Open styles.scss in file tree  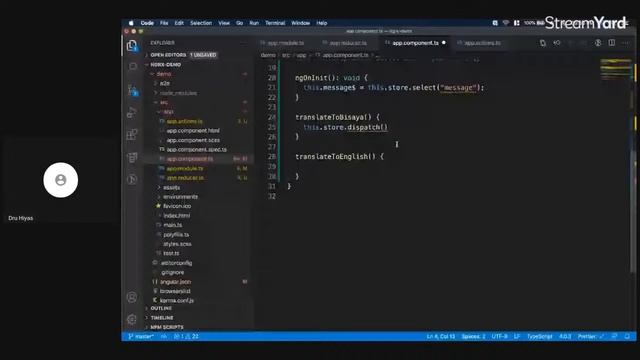pyautogui.click(x=177, y=244)
